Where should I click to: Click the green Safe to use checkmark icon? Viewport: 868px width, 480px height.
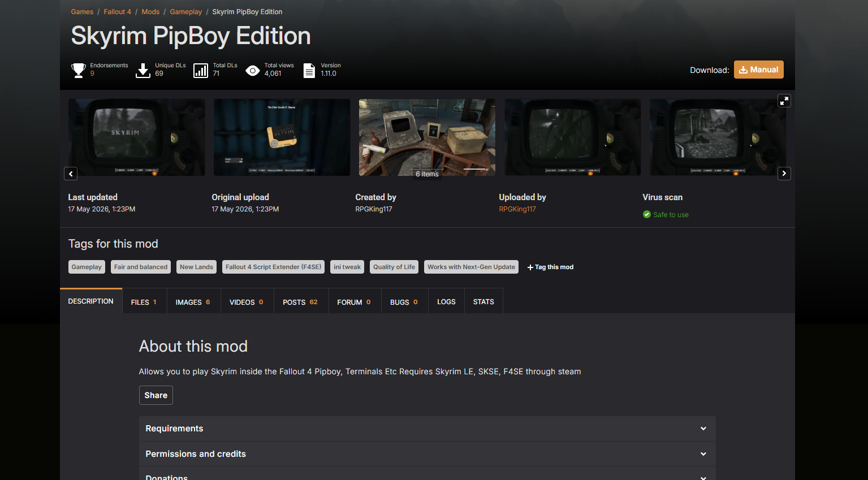click(647, 214)
